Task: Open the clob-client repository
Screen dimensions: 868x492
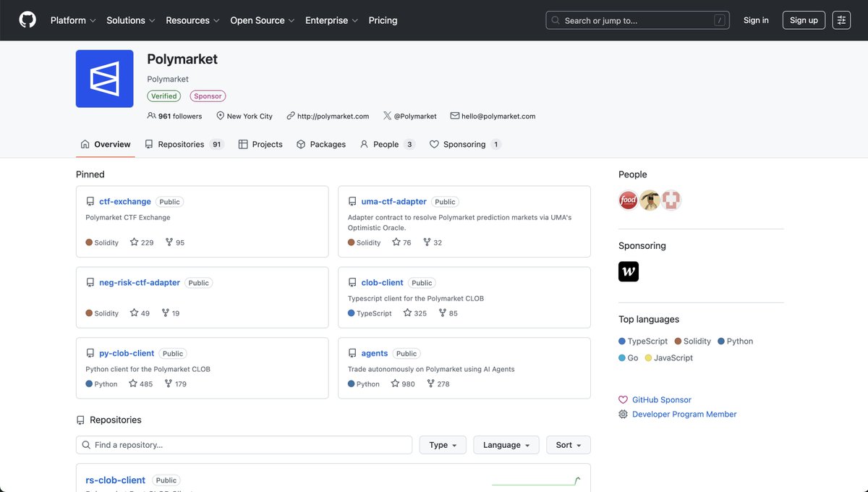Action: click(383, 283)
